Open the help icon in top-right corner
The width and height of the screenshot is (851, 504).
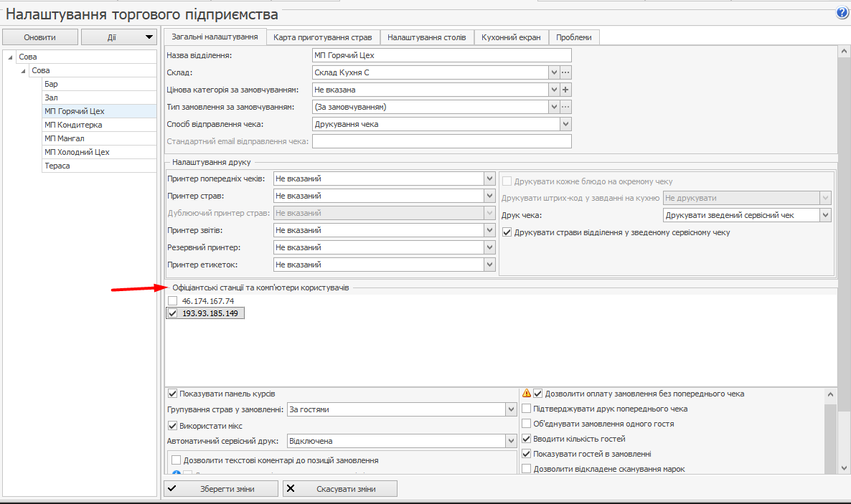pyautogui.click(x=842, y=13)
